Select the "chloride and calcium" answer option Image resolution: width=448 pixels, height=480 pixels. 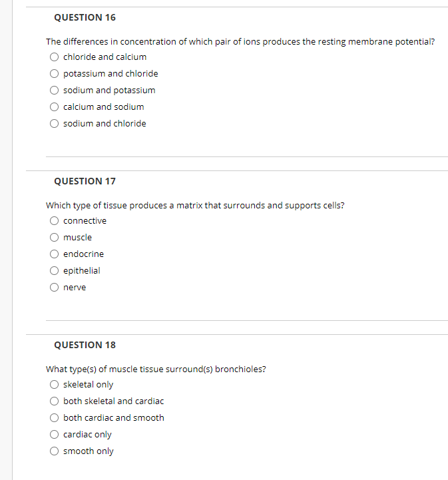tap(54, 57)
